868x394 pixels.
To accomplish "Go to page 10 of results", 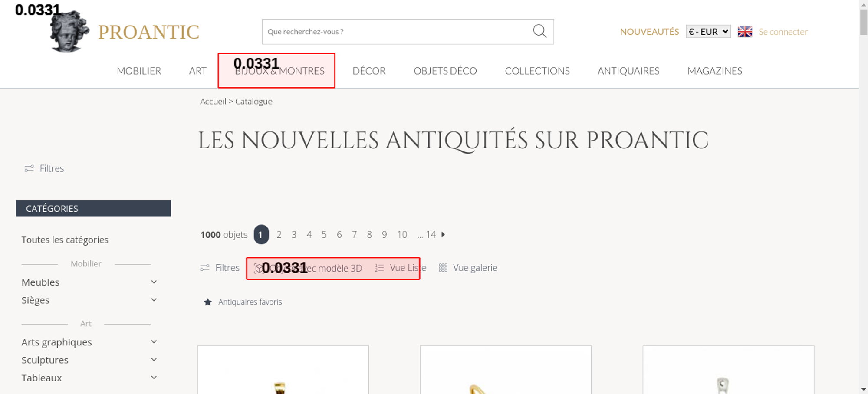I will [402, 234].
